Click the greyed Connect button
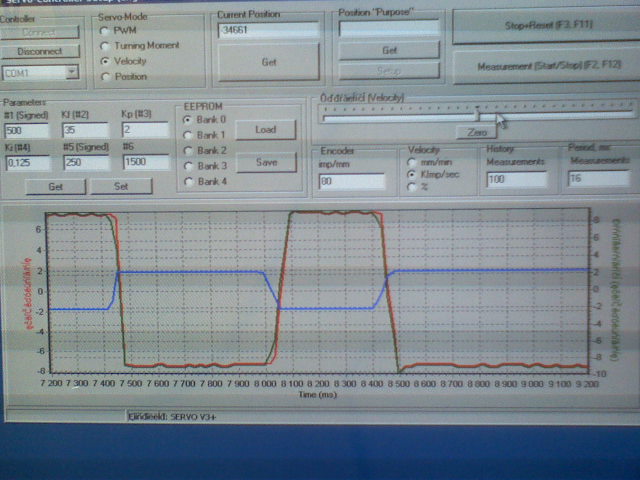Image resolution: width=640 pixels, height=480 pixels. click(40, 32)
